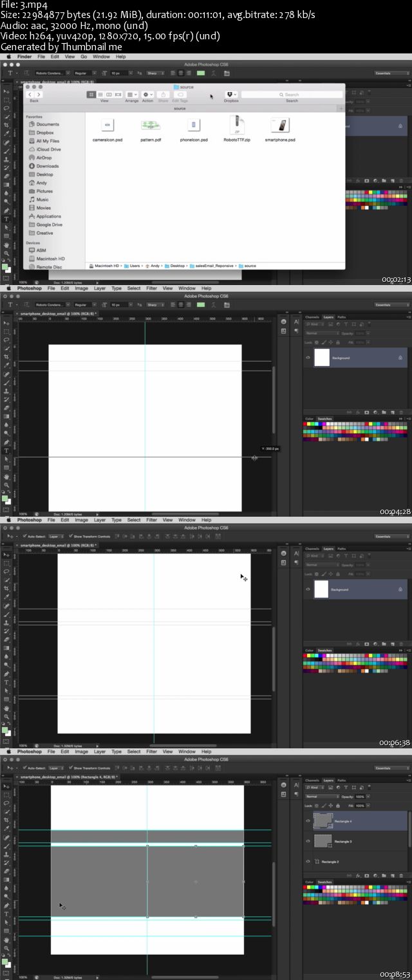Click the Share button in Finder toolbar
This screenshot has width=412, height=980.
pos(164,95)
